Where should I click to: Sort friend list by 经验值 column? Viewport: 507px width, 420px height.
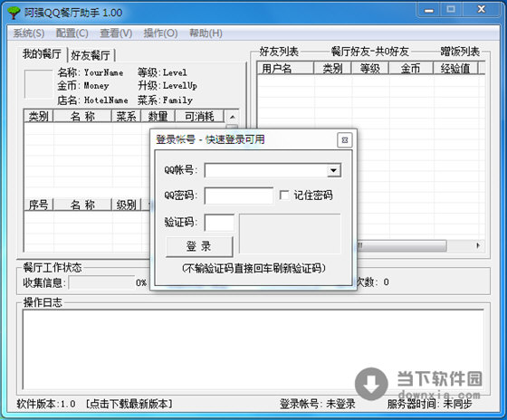[x=455, y=69]
